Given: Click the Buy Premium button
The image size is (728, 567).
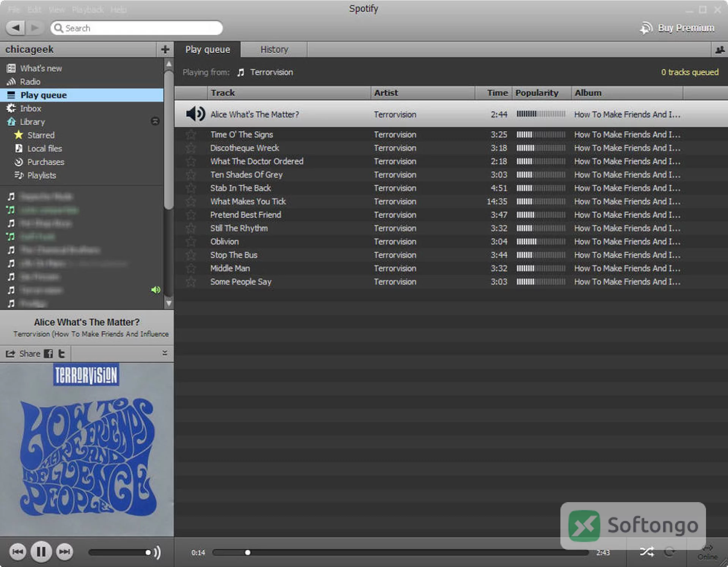Looking at the screenshot, I should 677,28.
